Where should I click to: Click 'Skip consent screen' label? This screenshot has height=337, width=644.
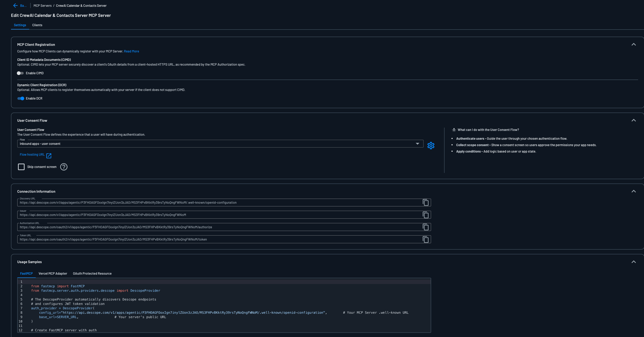pyautogui.click(x=42, y=167)
